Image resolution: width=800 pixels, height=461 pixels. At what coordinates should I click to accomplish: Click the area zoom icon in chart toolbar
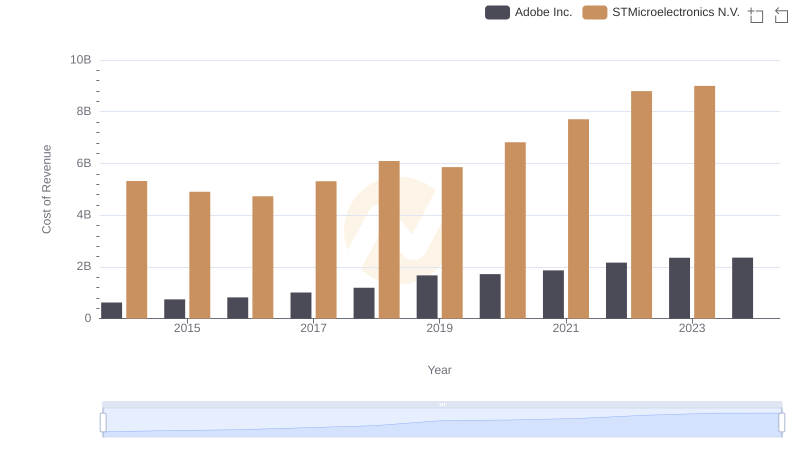[x=756, y=15]
